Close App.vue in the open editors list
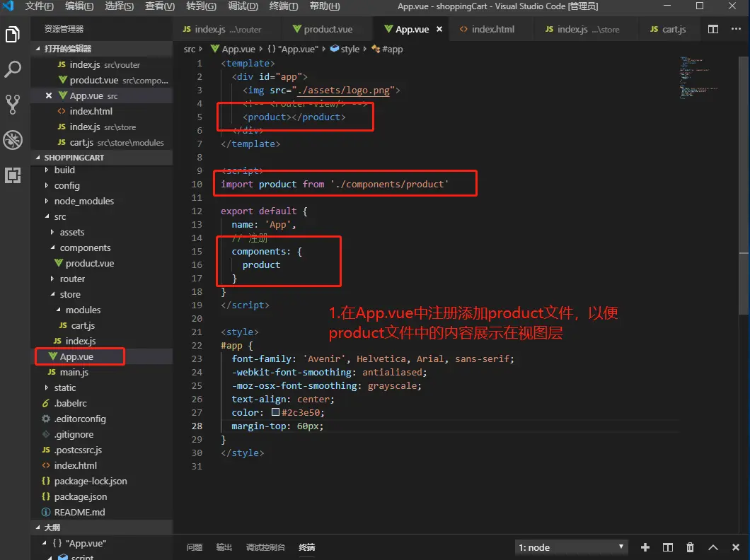750x560 pixels. pos(48,95)
